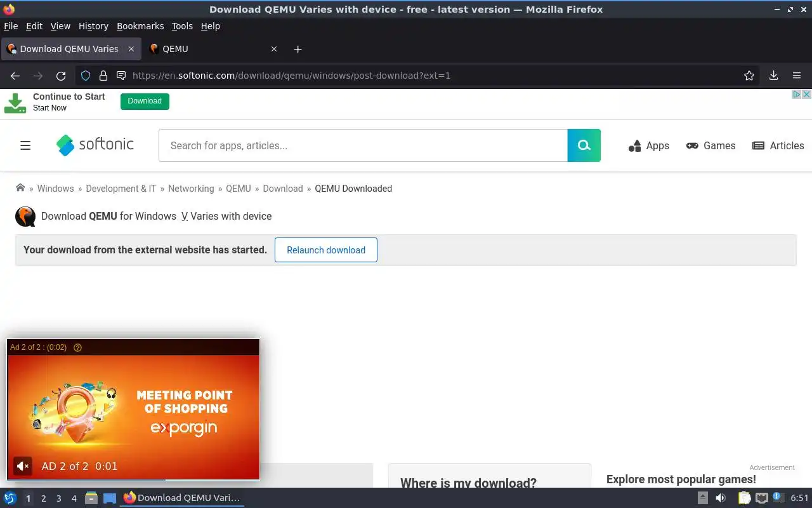Open the Tools menu

coord(182,26)
